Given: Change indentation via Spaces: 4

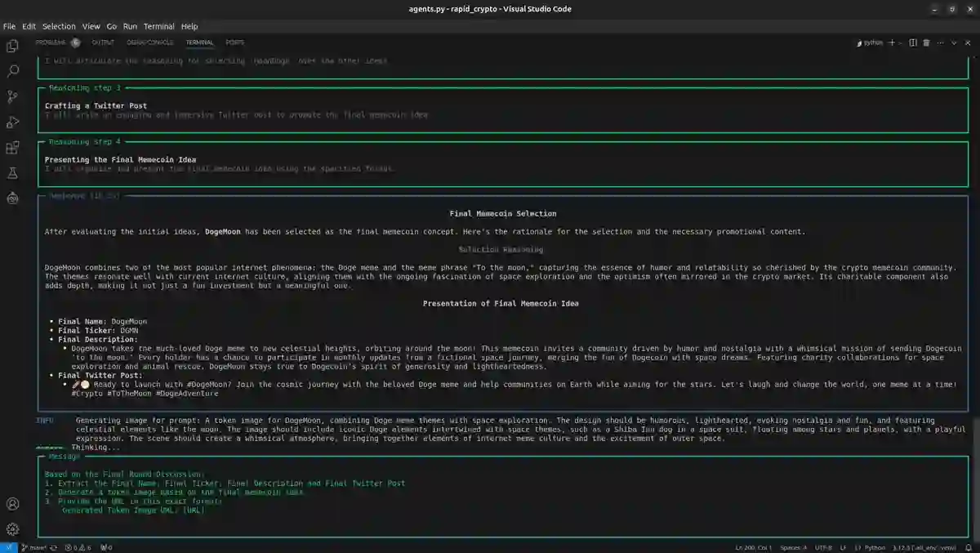Looking at the screenshot, I should [x=793, y=547].
